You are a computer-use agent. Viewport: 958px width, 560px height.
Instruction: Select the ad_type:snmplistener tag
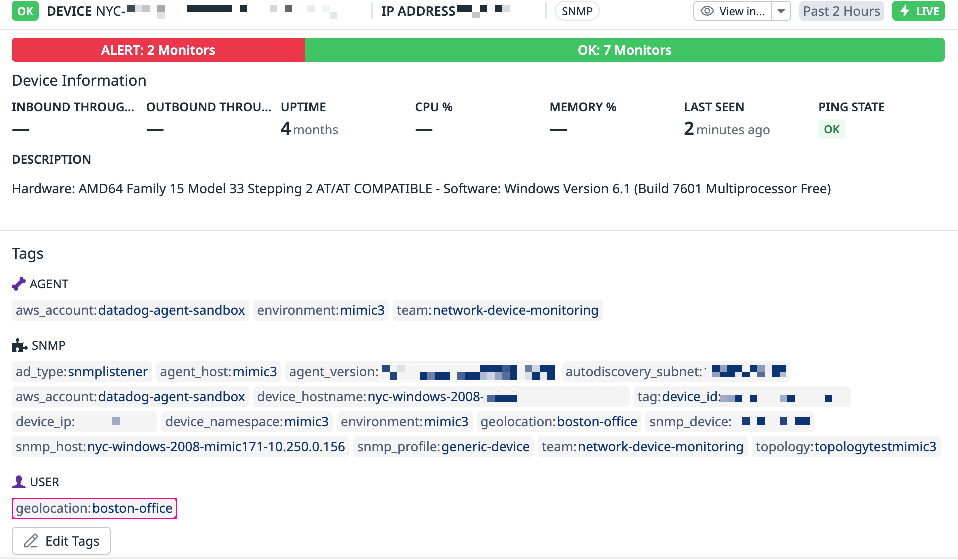click(82, 372)
